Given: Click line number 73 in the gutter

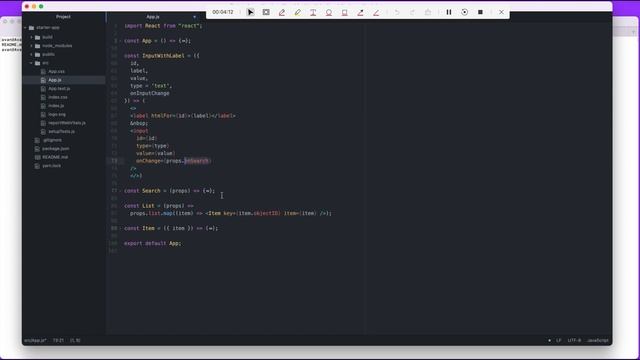Looking at the screenshot, I should click(114, 161).
